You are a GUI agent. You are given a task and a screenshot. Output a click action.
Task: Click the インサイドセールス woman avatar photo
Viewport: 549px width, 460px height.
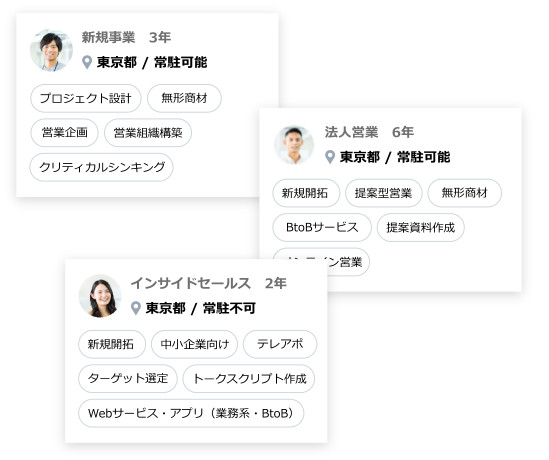100,296
